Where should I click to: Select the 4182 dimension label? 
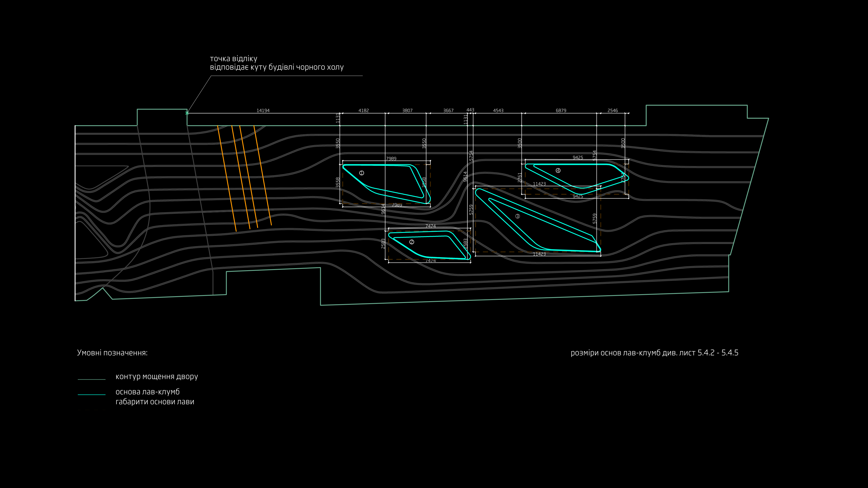(x=363, y=110)
